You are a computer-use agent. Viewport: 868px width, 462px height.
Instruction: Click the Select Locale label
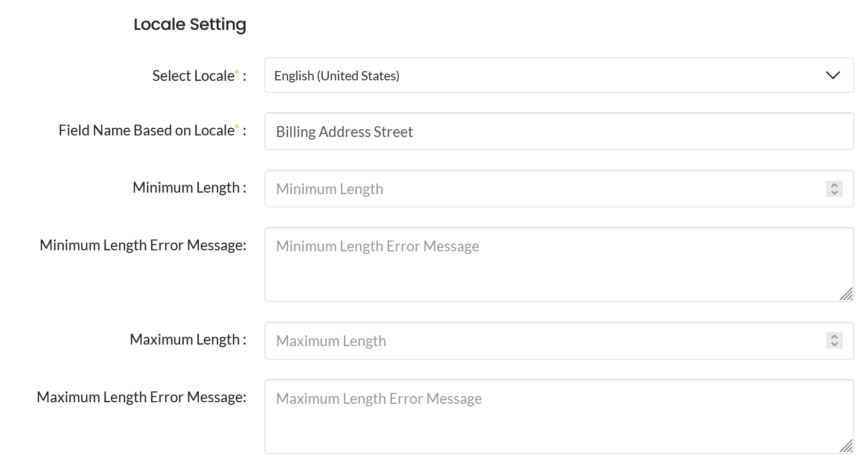(x=194, y=76)
